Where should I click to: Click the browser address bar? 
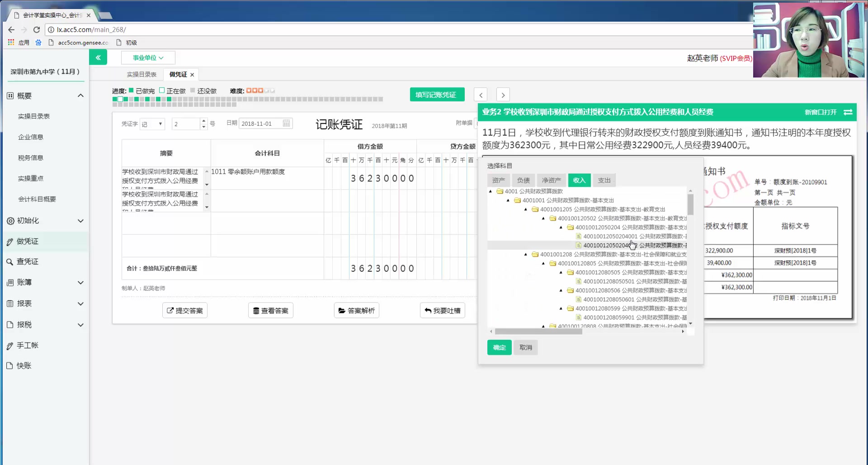[x=398, y=29]
